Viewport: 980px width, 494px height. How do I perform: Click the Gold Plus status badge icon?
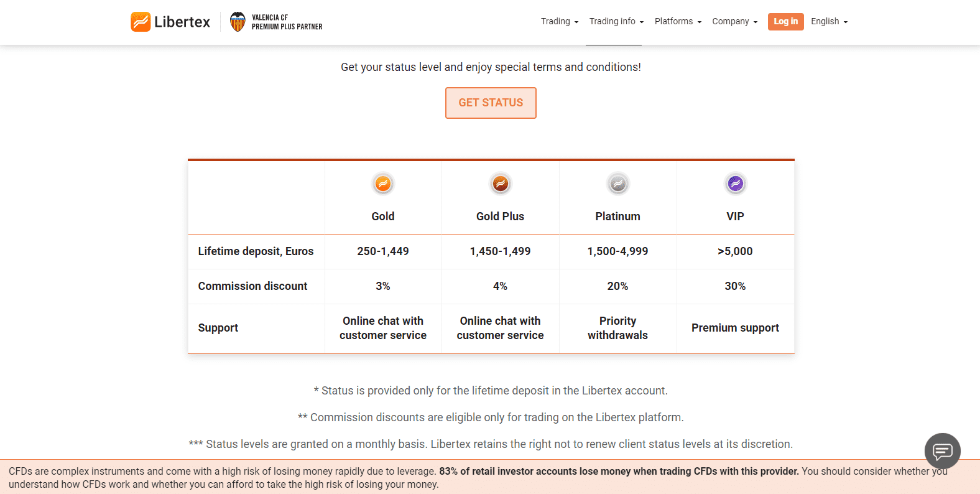click(x=501, y=184)
